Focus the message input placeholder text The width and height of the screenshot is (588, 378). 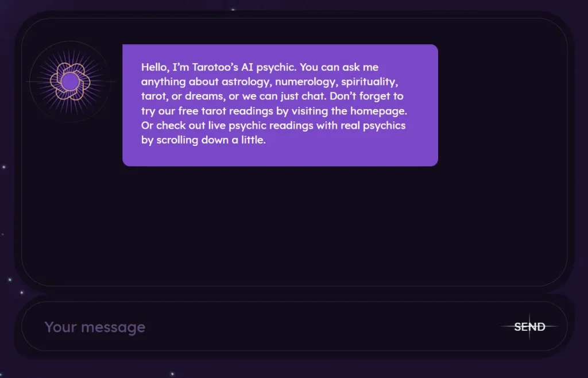[94, 327]
